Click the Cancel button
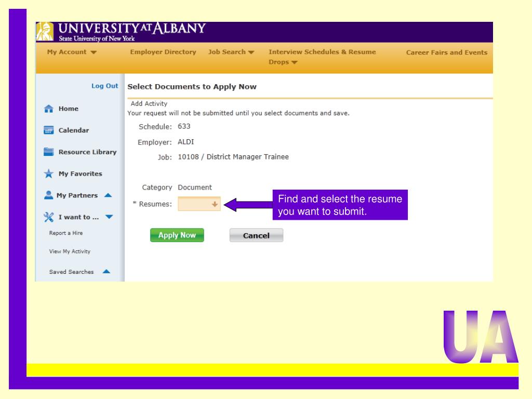Image resolution: width=532 pixels, height=399 pixels. [x=256, y=235]
